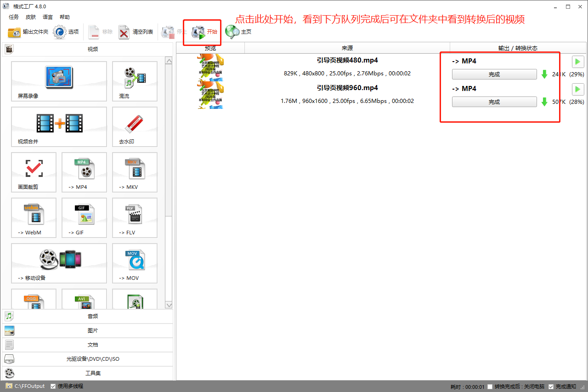This screenshot has width=588, height=392.
Task: Expand the 音频 category panel
Action: pyautogui.click(x=87, y=316)
